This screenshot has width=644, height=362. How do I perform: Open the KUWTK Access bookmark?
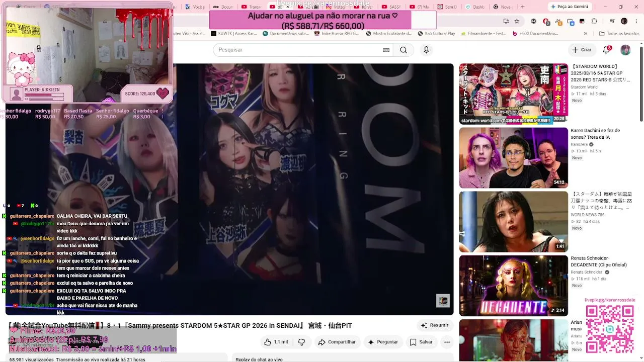(234, 34)
